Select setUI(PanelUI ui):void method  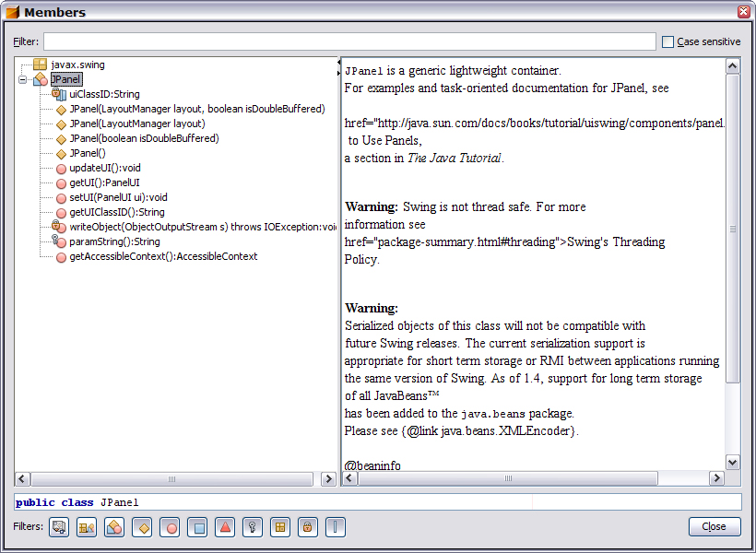(x=119, y=197)
